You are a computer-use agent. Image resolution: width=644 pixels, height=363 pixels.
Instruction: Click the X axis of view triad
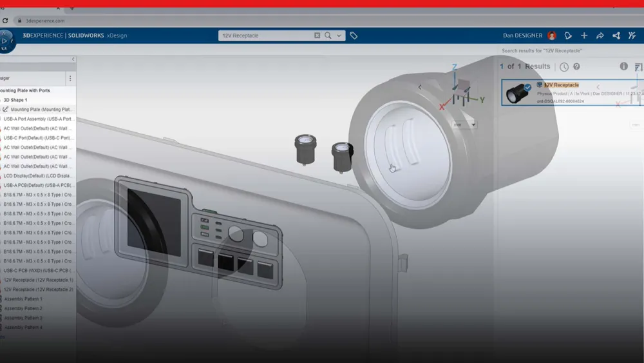[442, 107]
